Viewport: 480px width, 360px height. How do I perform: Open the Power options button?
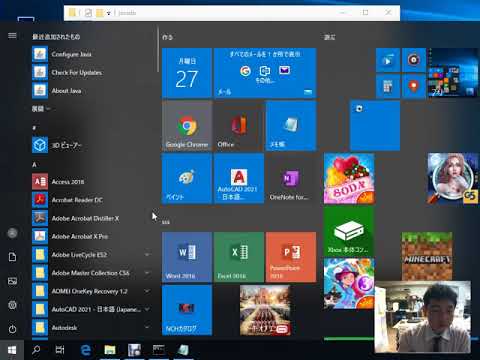coord(12,329)
